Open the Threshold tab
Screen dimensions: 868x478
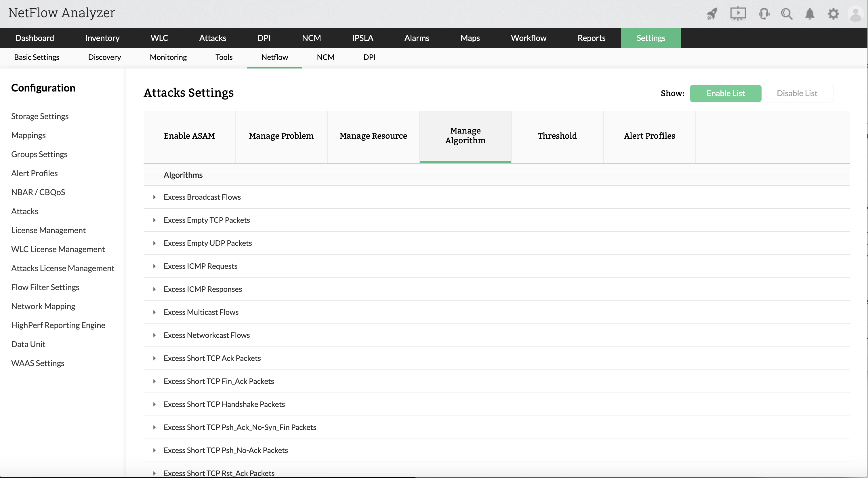(x=557, y=136)
